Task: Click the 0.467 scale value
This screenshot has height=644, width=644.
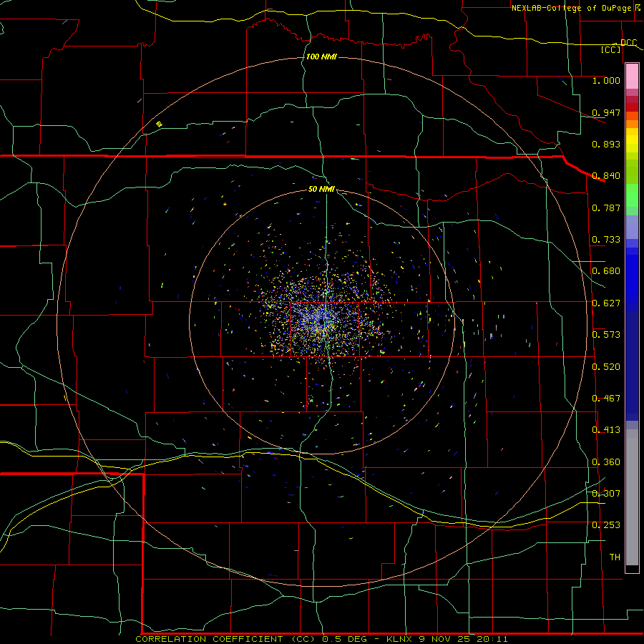Action: 606,399
